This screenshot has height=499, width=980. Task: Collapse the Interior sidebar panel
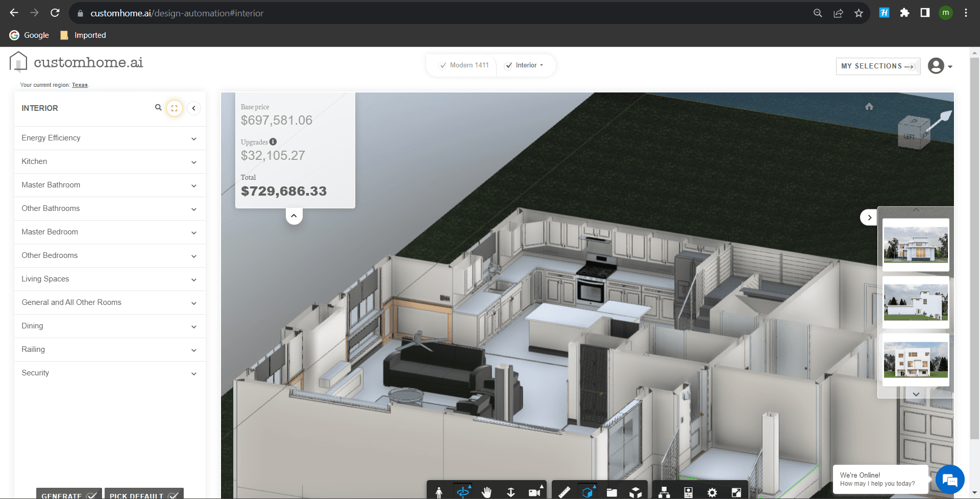click(194, 108)
